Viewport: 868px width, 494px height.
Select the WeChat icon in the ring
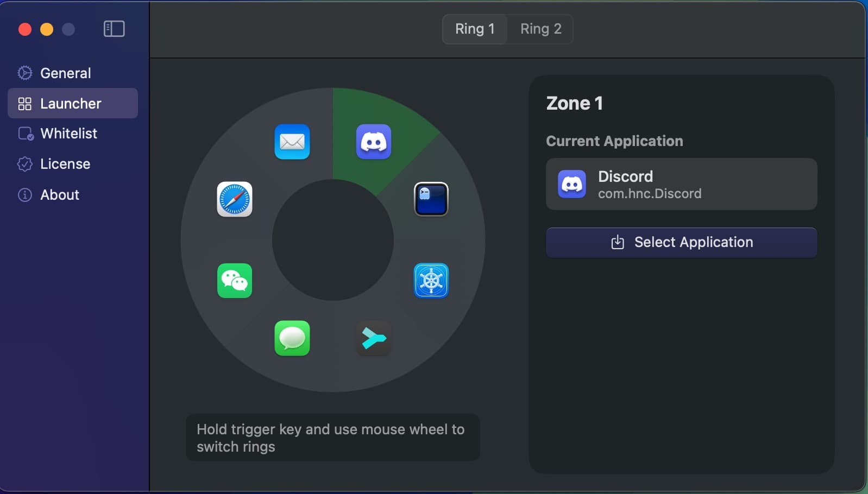235,281
